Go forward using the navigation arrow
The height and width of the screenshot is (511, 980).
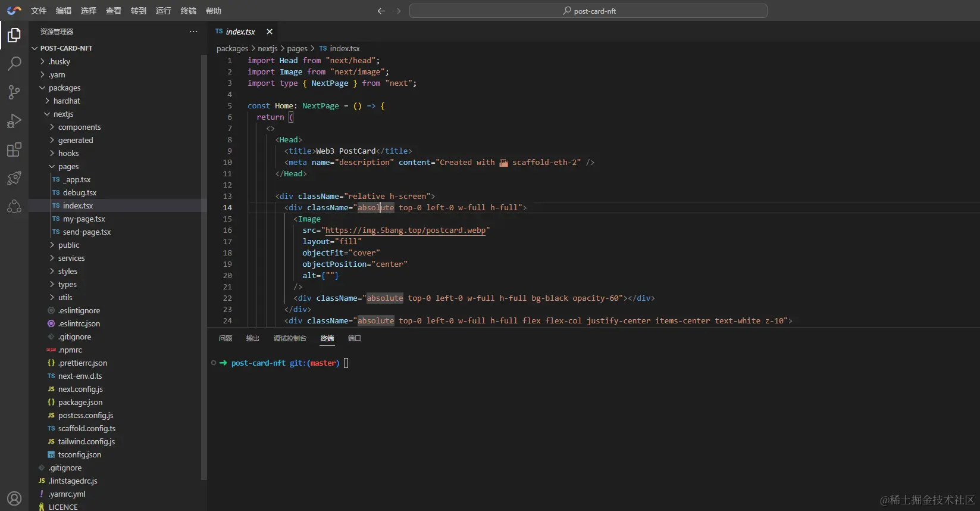click(x=397, y=11)
